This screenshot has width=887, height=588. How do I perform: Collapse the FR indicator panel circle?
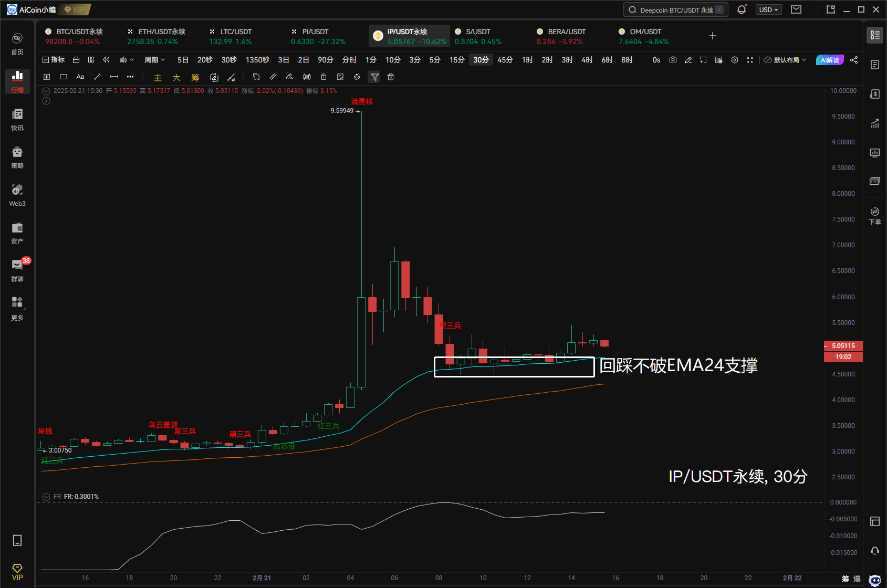click(x=46, y=497)
